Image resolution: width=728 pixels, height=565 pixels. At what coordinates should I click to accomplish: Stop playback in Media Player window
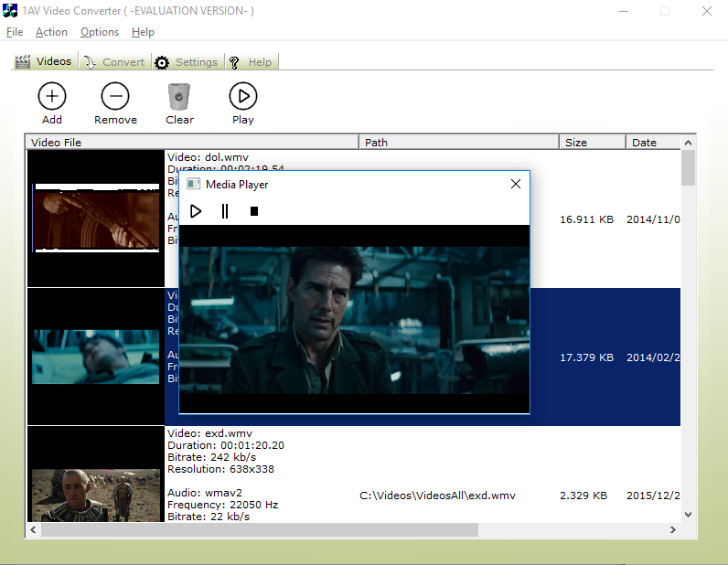[254, 212]
